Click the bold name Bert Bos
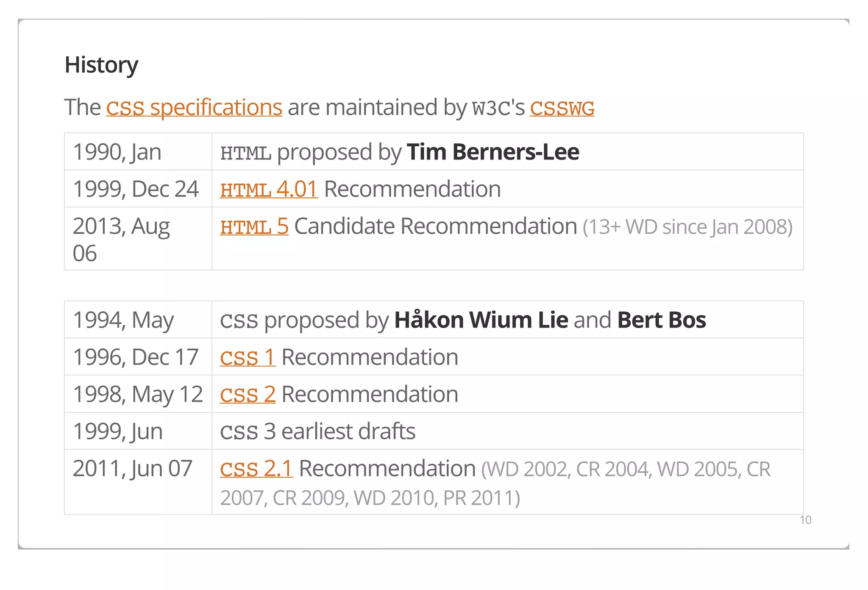 tap(661, 320)
